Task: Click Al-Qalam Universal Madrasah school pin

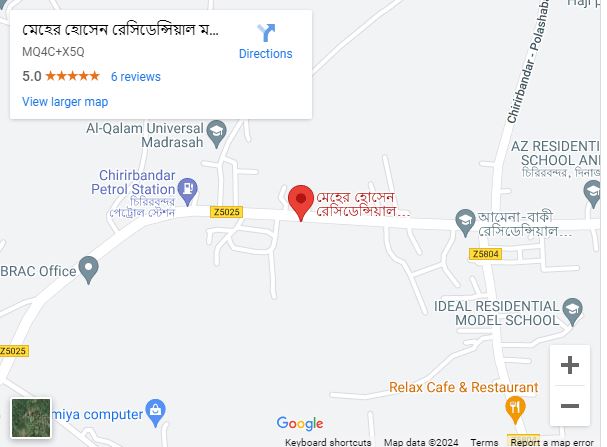Action: pos(216,134)
